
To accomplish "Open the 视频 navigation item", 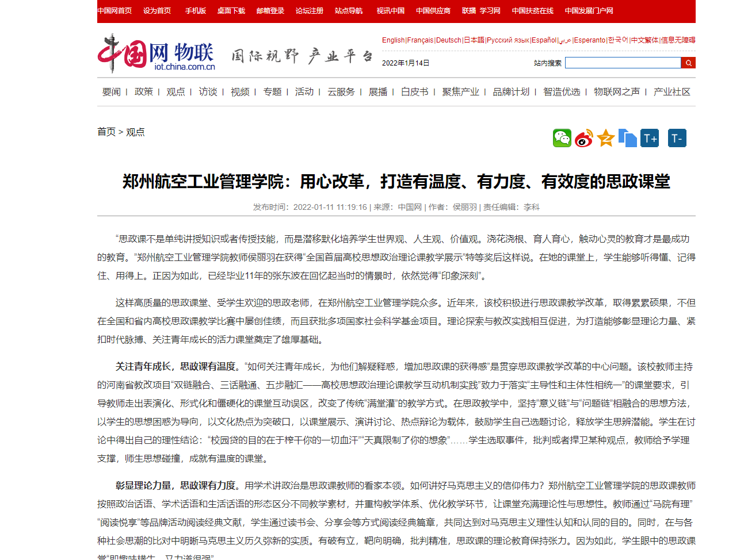I will 240,92.
